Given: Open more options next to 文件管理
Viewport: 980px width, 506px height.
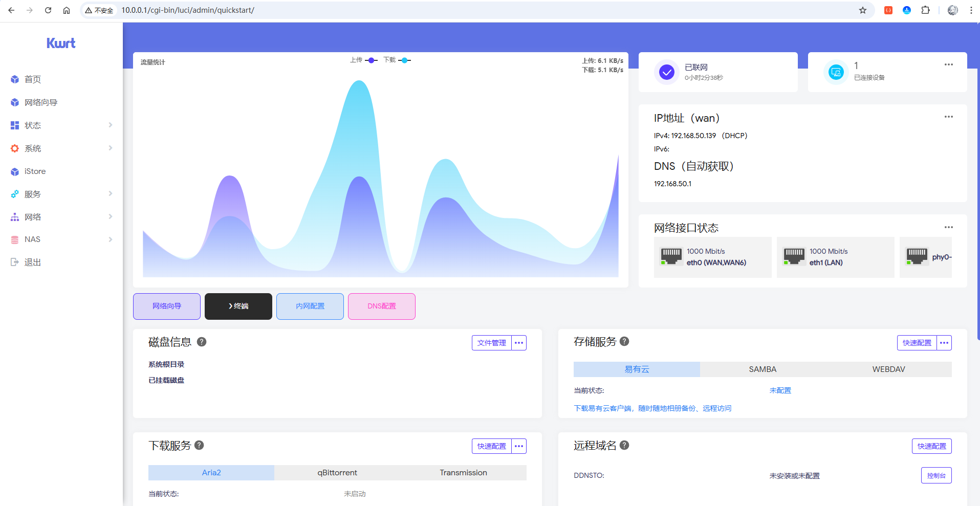Looking at the screenshot, I should [519, 343].
